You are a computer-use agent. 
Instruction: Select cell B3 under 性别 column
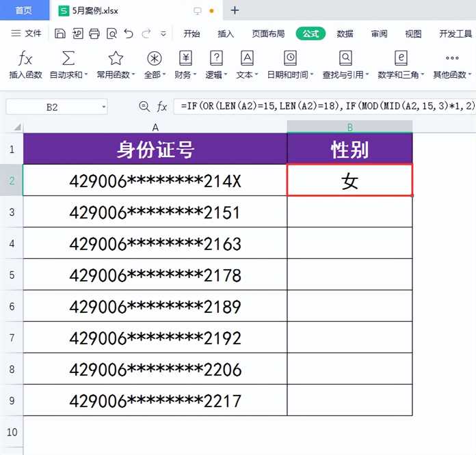pyautogui.click(x=349, y=212)
